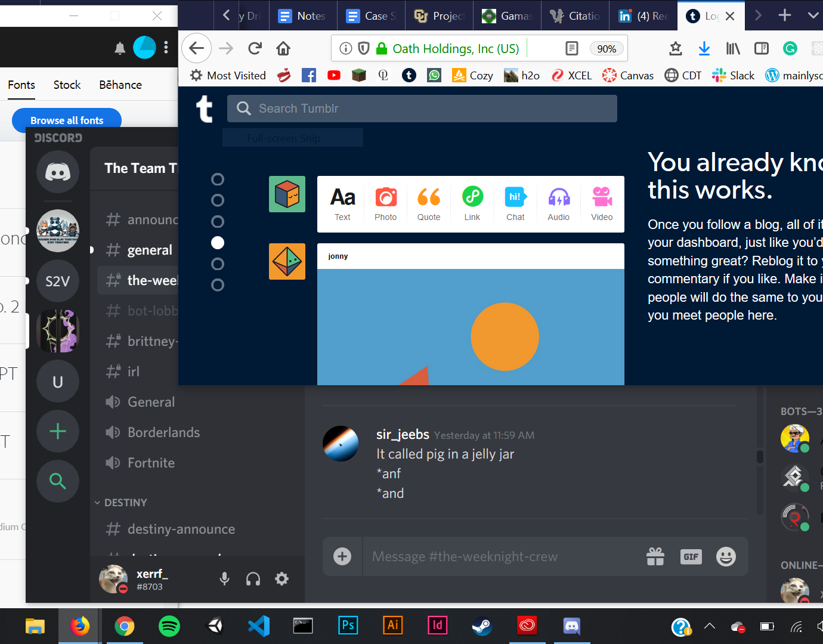This screenshot has width=823, height=644.
Task: Open the Canvas bookmark
Action: coord(628,75)
